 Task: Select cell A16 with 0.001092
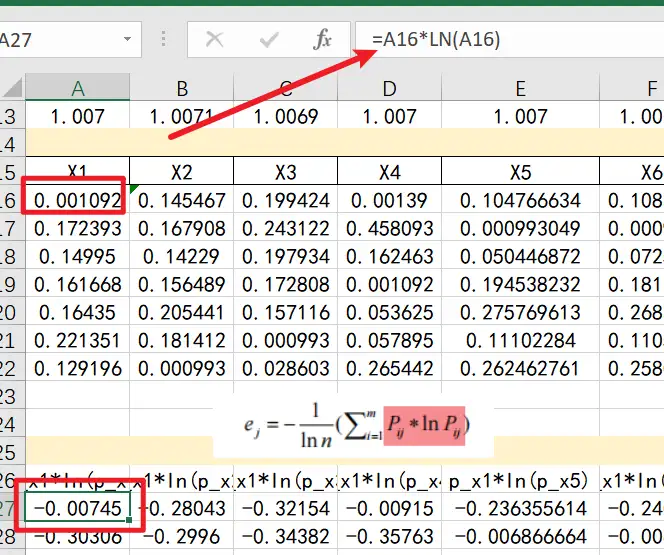77,200
